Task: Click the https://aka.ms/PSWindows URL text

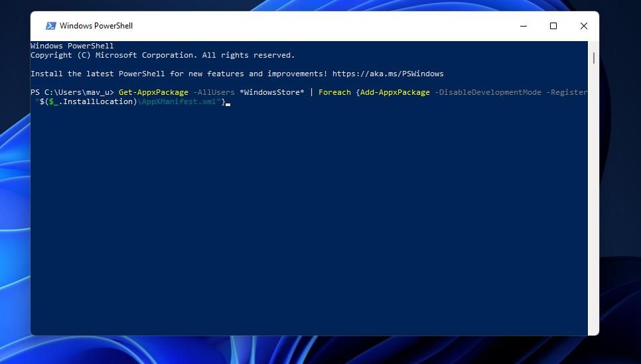Action: pos(388,74)
